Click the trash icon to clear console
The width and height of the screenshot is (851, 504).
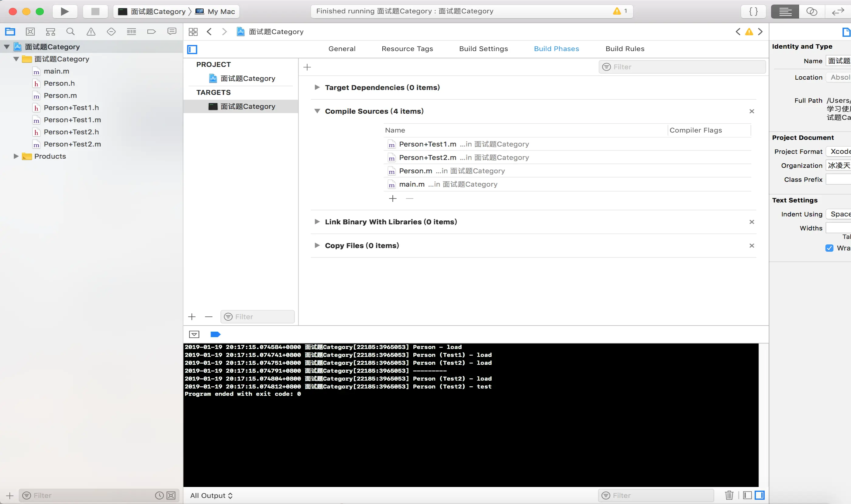click(x=729, y=495)
